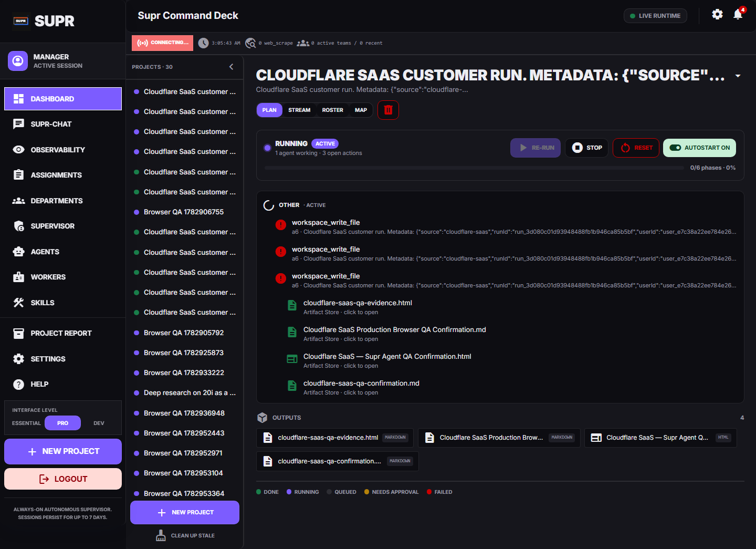
Task: Open Supr-Chat
Action: 63,124
